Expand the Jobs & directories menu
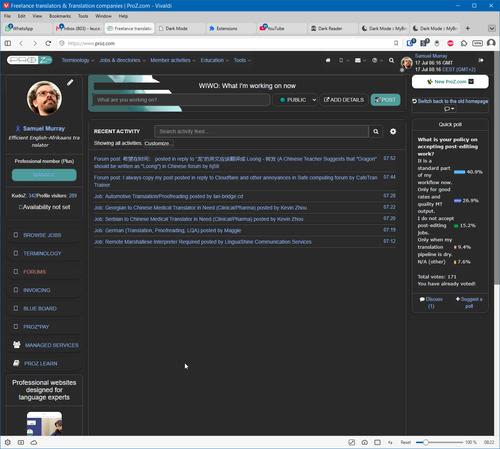Image resolution: width=500 pixels, height=449 pixels. (122, 60)
